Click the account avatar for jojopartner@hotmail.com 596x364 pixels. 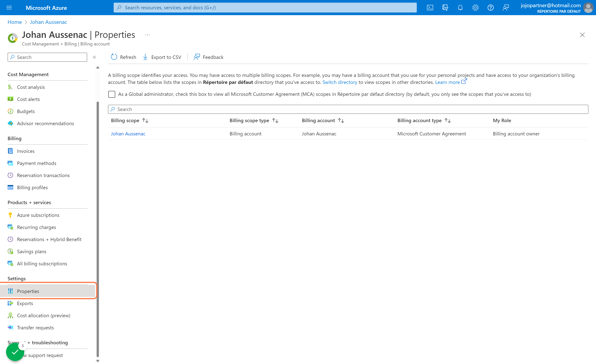tap(588, 8)
